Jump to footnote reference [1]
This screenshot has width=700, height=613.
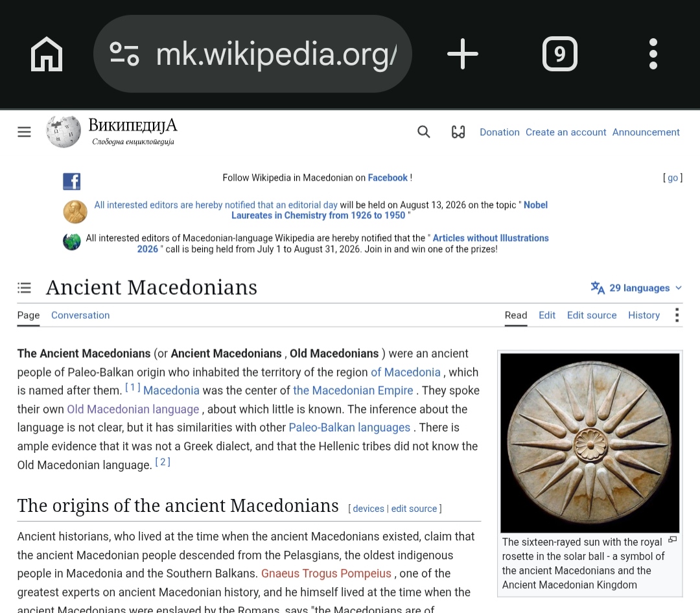point(132,387)
